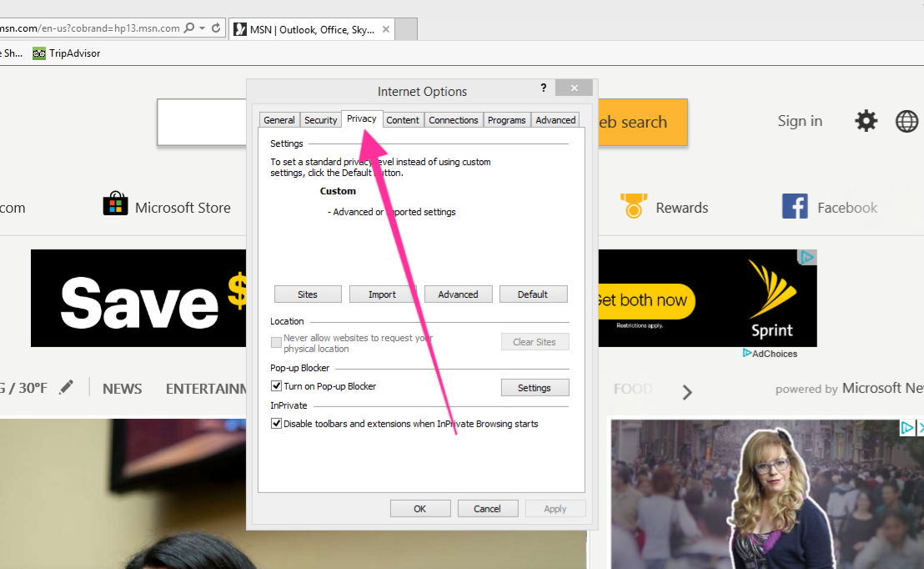This screenshot has width=924, height=569.
Task: Click the FOOD category
Action: (x=633, y=389)
